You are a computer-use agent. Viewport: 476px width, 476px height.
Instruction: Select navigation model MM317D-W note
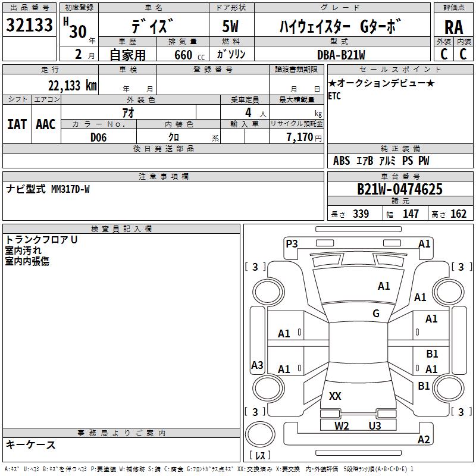tap(48, 189)
